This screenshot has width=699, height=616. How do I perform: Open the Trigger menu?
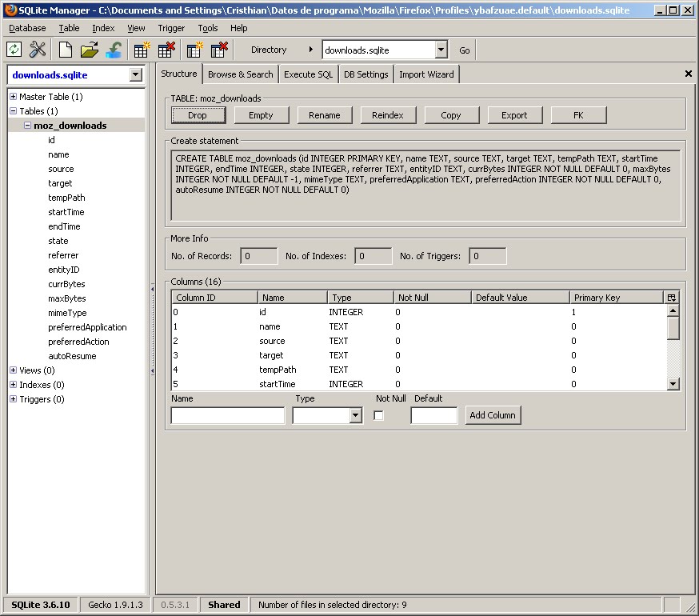point(171,28)
